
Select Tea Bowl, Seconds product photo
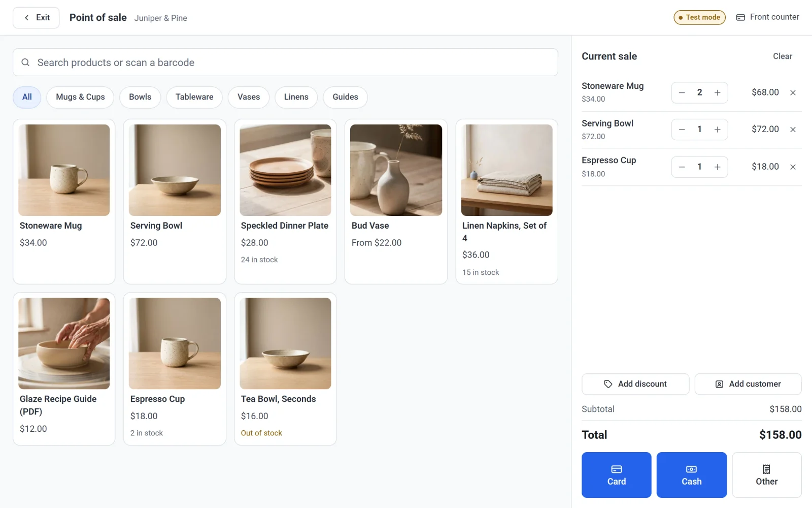[x=285, y=343]
